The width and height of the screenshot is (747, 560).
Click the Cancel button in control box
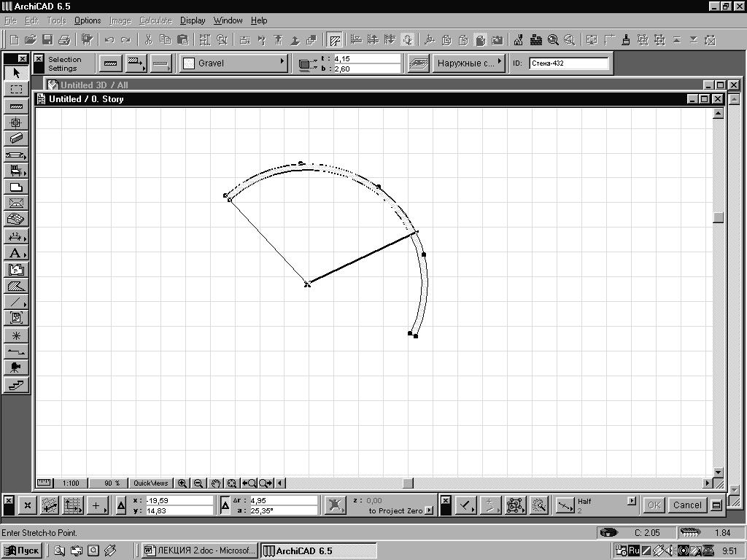coord(687,505)
